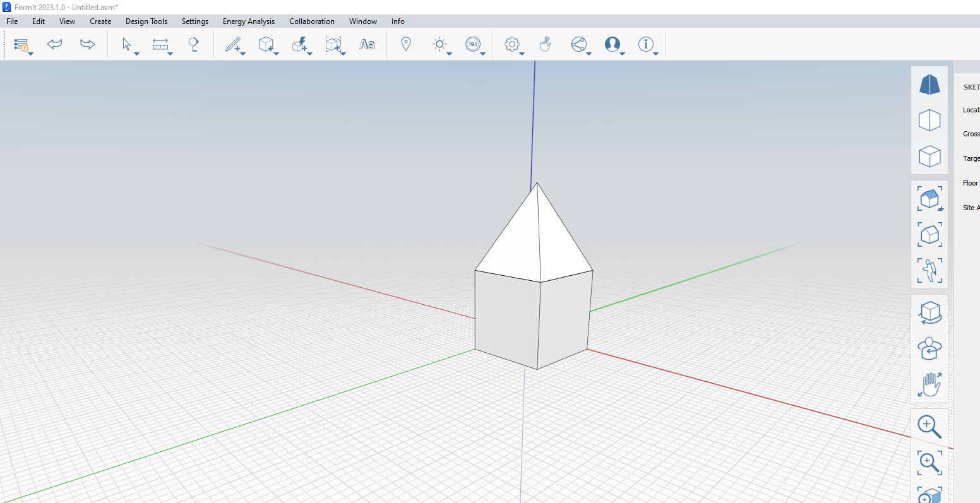Open the Settings menu
The width and height of the screenshot is (980, 503).
click(x=195, y=21)
